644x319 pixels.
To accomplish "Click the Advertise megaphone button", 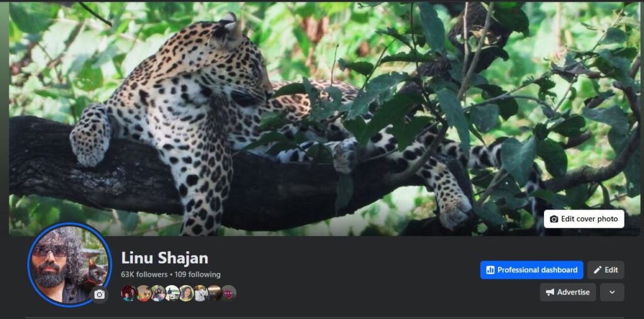I will click(568, 293).
